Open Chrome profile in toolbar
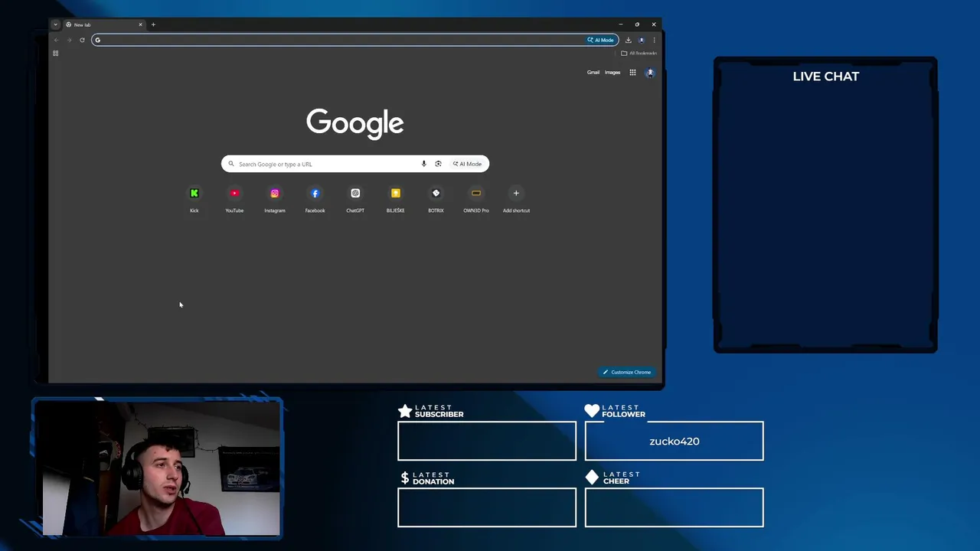This screenshot has height=551, width=980. click(x=641, y=40)
